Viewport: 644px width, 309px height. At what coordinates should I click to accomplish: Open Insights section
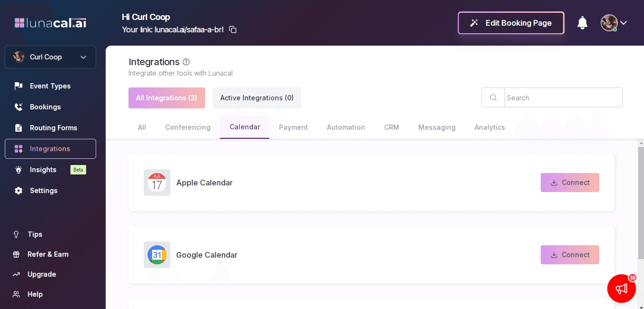tap(43, 170)
